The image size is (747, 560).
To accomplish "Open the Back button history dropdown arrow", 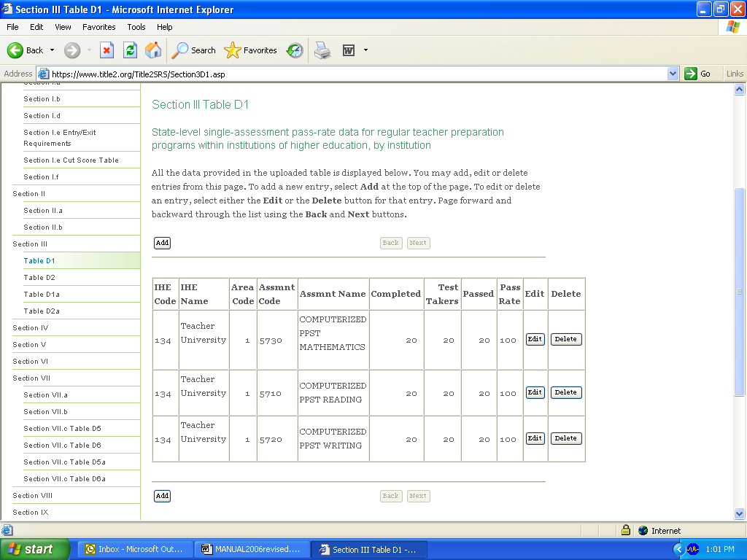I will [52, 50].
